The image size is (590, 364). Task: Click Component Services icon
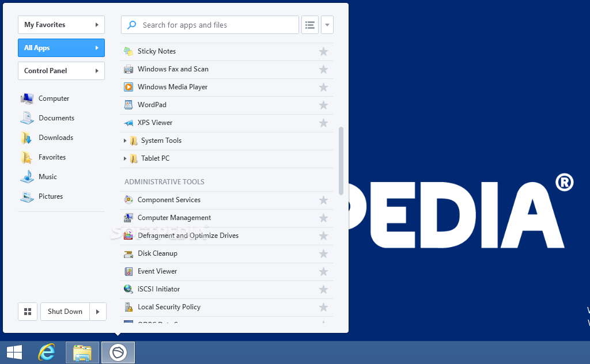(128, 200)
